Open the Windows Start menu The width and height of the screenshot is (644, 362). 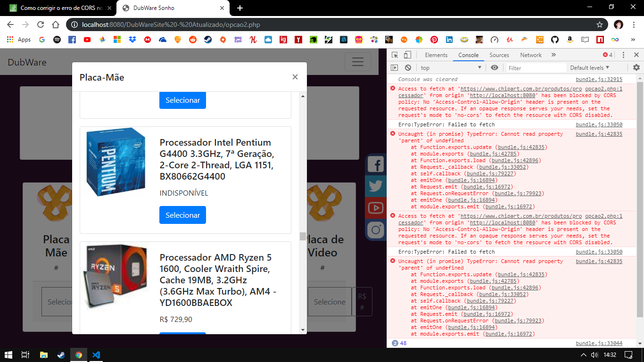(8, 355)
